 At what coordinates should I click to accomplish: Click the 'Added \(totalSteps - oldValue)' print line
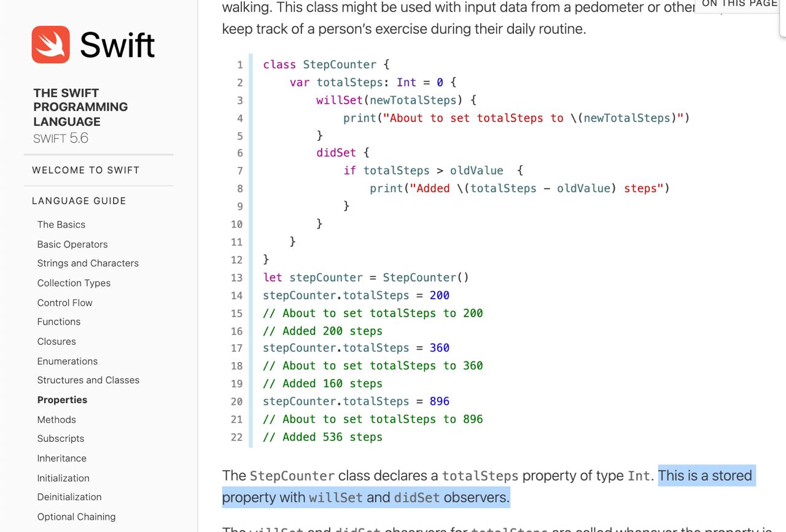pyautogui.click(x=519, y=188)
